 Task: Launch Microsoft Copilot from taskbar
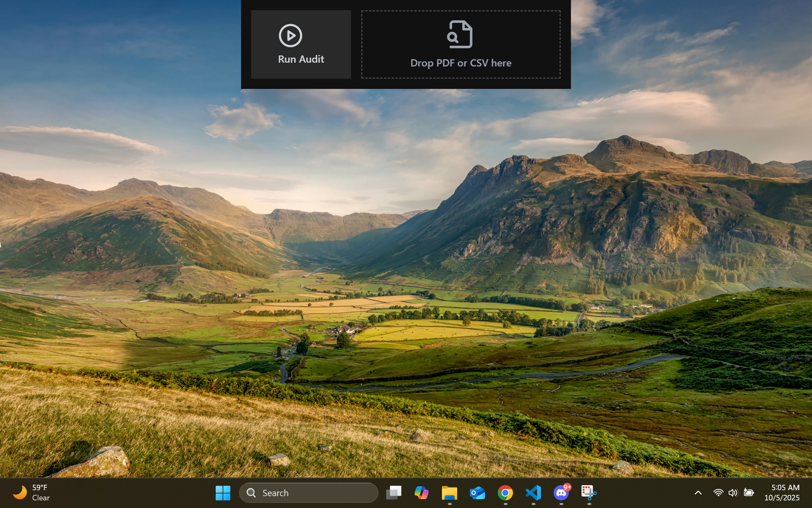click(x=421, y=493)
